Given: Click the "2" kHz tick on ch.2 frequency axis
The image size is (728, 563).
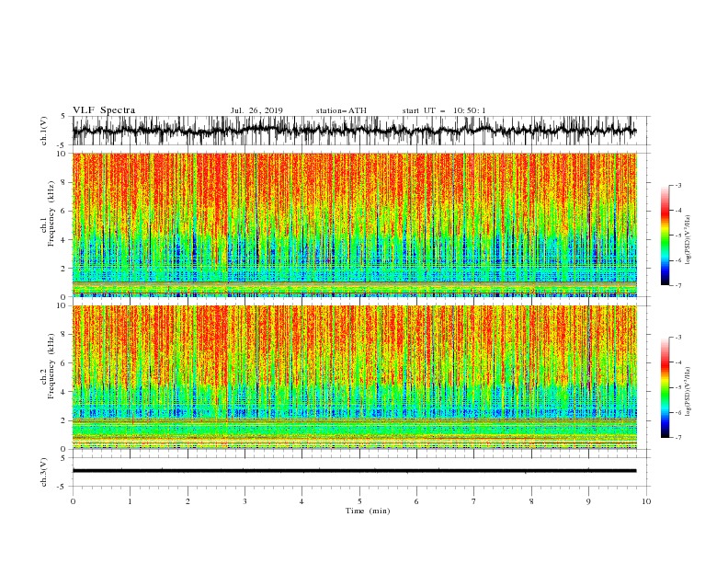Looking at the screenshot, I should [x=64, y=420].
